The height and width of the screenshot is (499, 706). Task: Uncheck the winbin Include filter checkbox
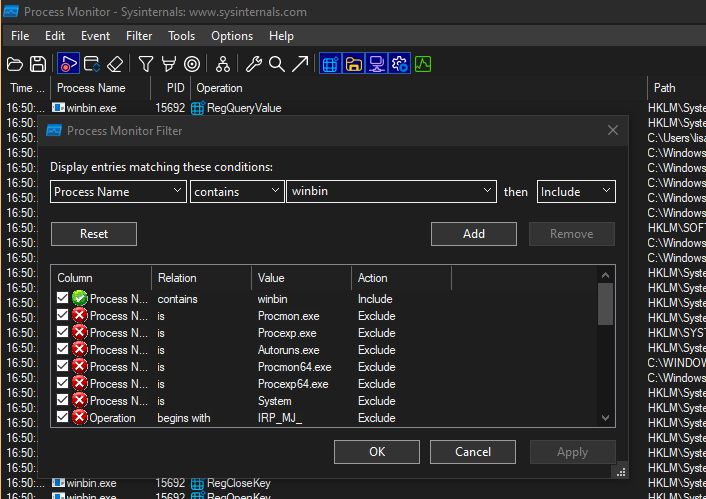click(63, 298)
